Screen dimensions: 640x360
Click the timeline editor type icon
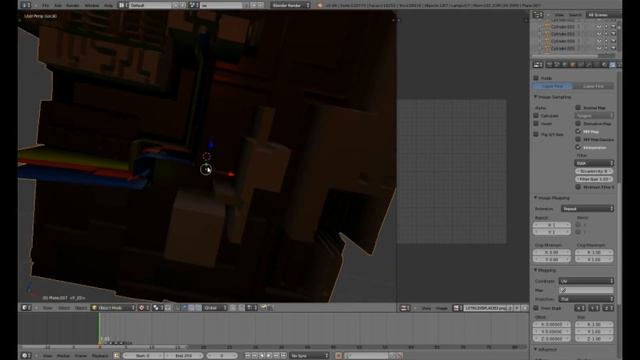click(26, 356)
